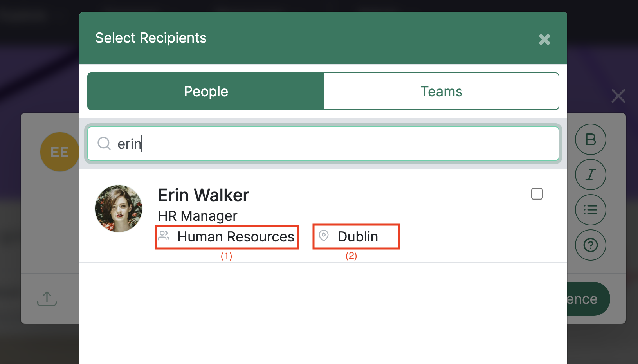
Task: Click the location pin icon beside Dublin
Action: (324, 236)
